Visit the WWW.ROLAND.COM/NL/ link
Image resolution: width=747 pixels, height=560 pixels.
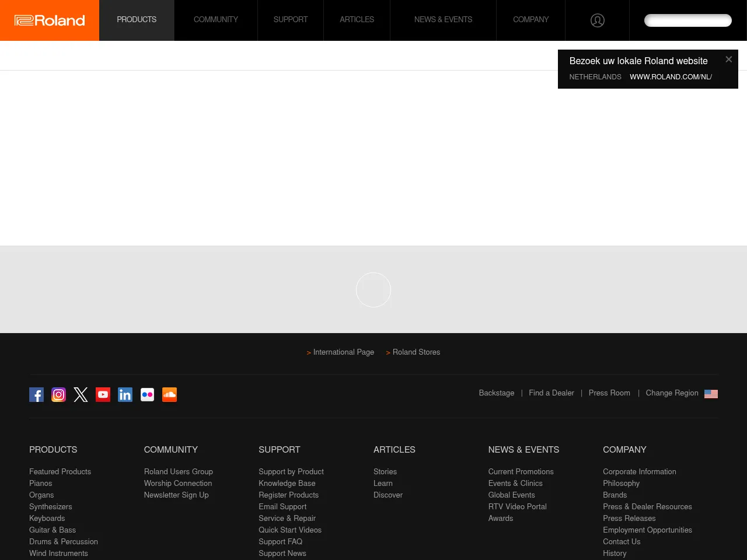[671, 77]
